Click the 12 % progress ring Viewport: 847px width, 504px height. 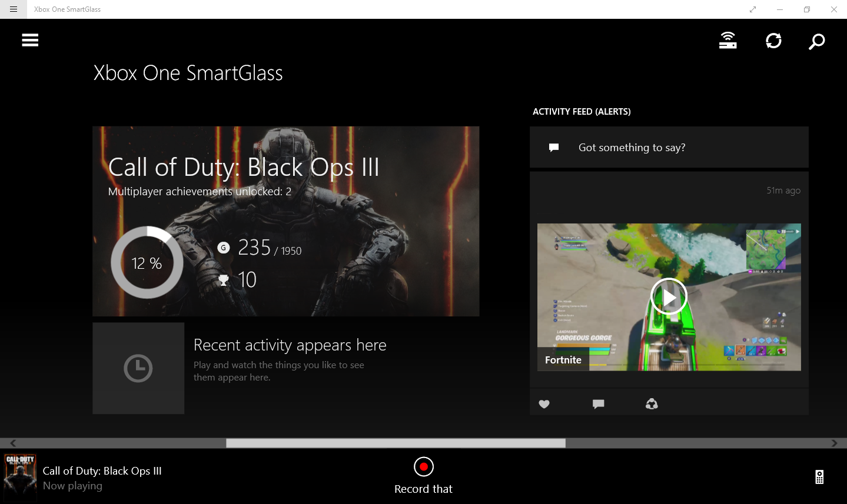pos(147,262)
